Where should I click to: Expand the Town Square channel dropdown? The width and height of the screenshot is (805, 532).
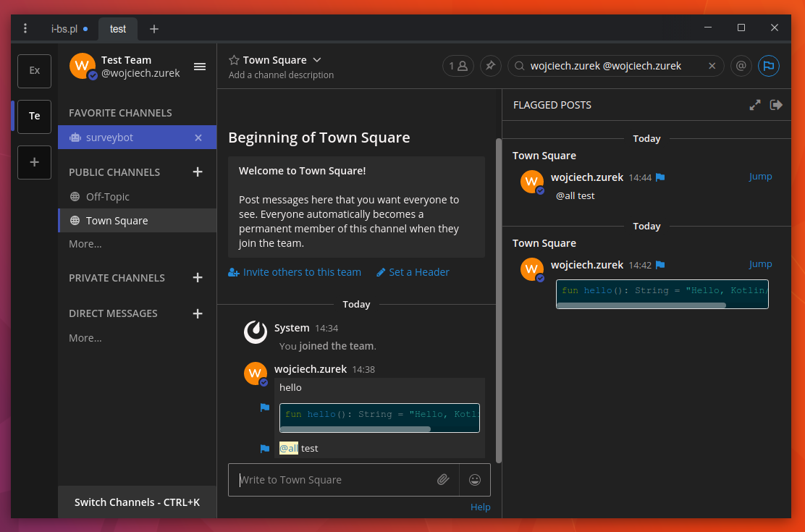317,60
